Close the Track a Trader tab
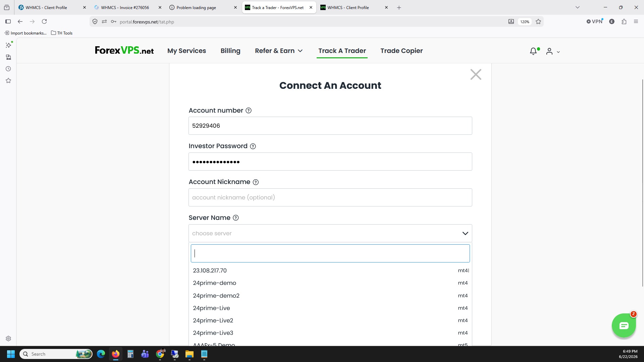The width and height of the screenshot is (644, 362). click(x=311, y=7)
